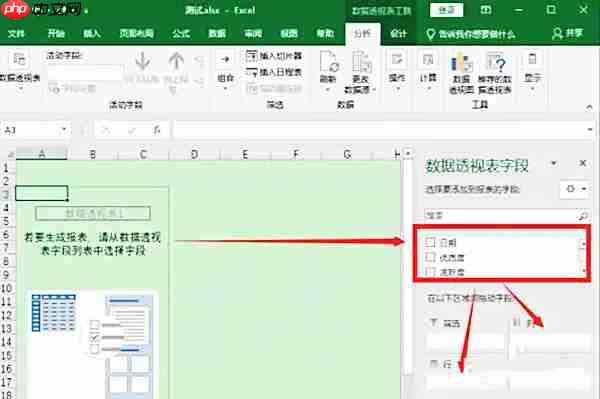
Task: Open the 显示 show icon
Action: tap(532, 60)
